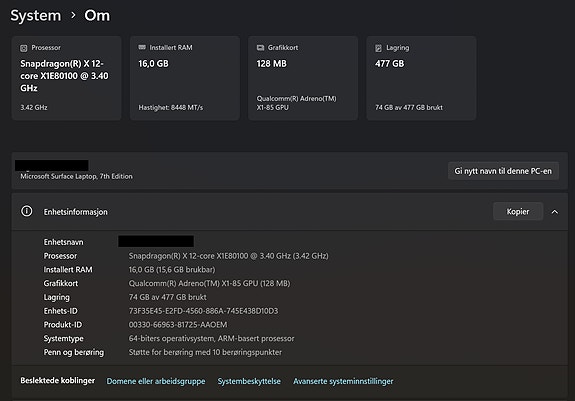Open the Installert RAM 16,0 GB card
575x401 pixels.
pos(185,78)
